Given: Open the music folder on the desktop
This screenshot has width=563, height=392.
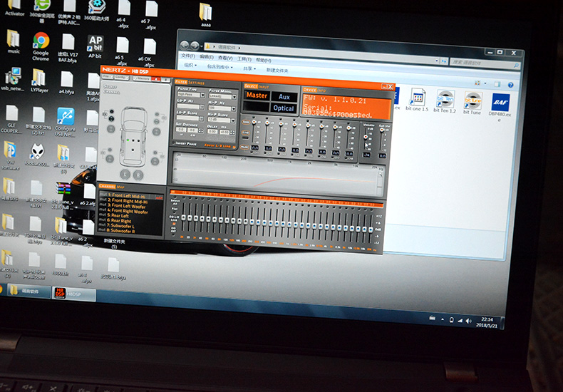Looking at the screenshot, I should tap(14, 40).
